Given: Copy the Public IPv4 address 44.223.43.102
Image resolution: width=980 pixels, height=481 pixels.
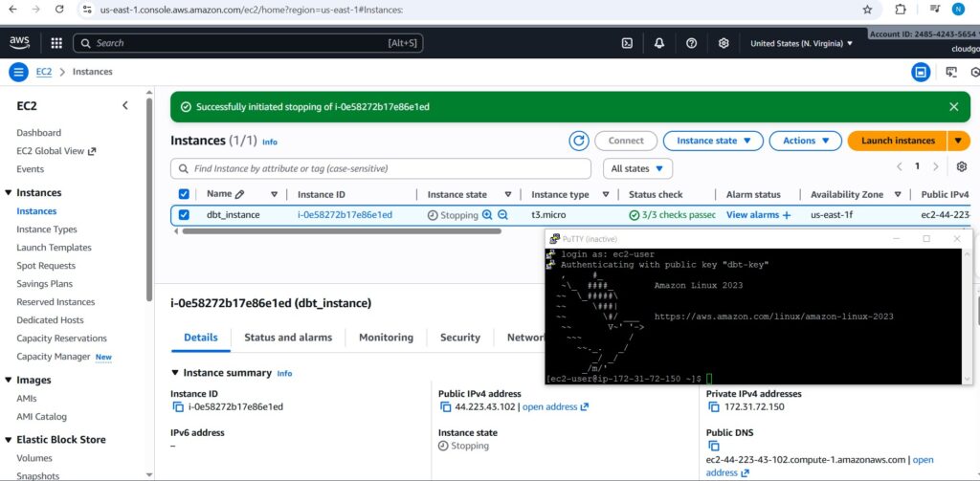Looking at the screenshot, I should [446, 407].
